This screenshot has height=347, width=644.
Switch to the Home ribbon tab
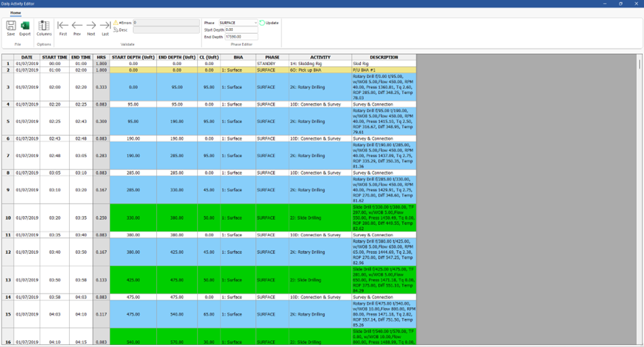(x=15, y=13)
